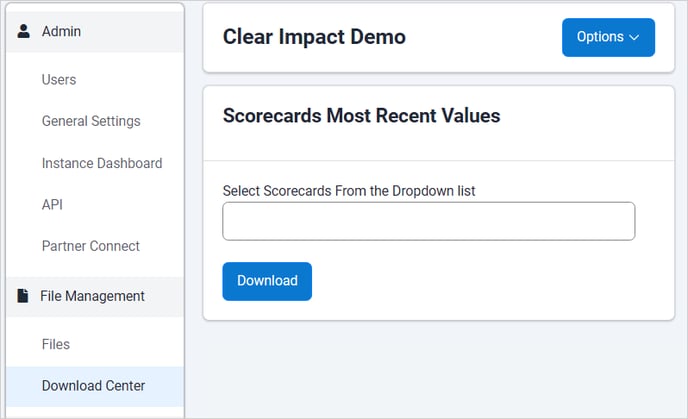Select the API sidebar item
This screenshot has height=419, width=688.
[x=52, y=204]
